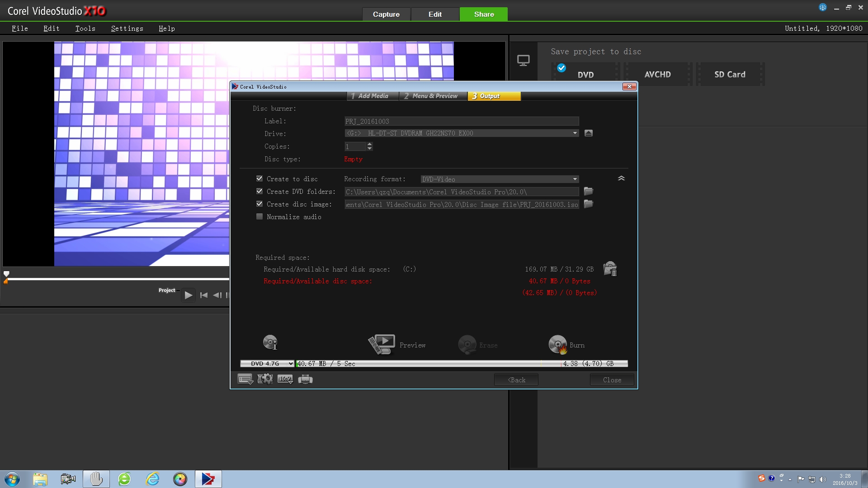Step back to the previous frame

(x=217, y=295)
